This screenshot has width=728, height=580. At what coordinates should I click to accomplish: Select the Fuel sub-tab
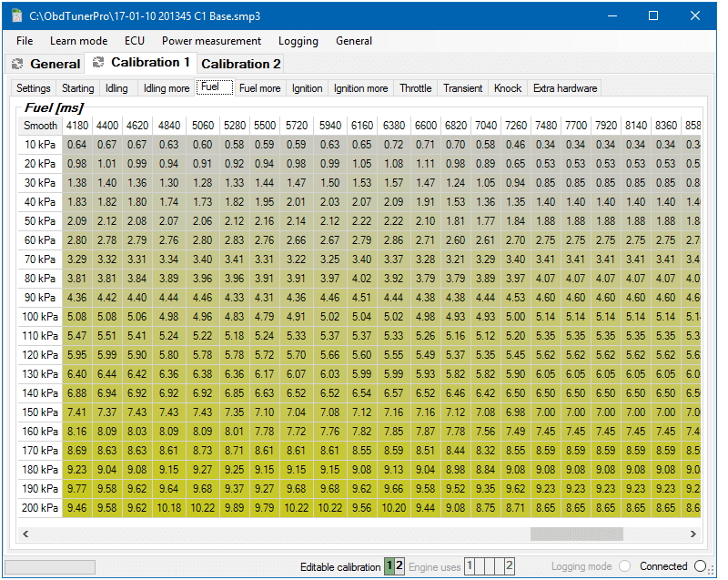coord(215,86)
